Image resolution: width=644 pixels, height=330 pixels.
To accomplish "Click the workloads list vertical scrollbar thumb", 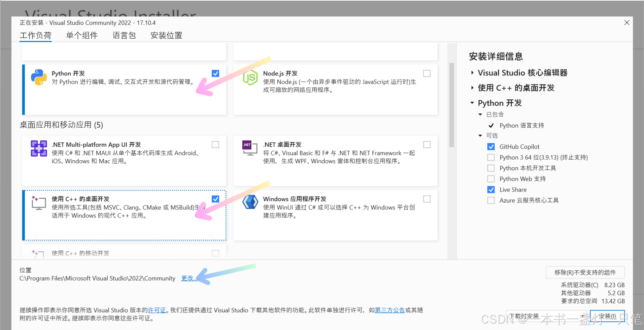I will tap(452, 105).
